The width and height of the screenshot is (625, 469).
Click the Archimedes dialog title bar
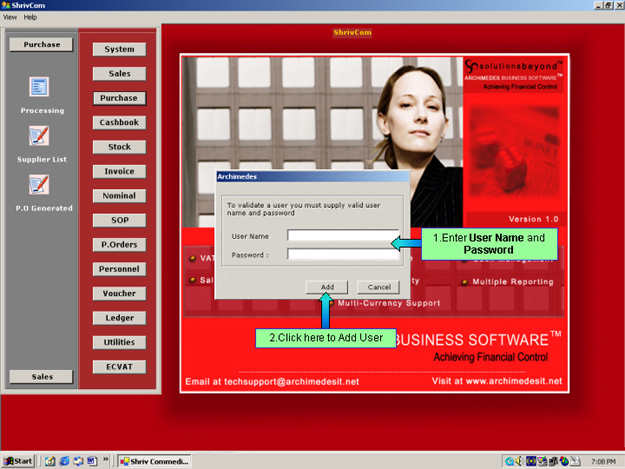pyautogui.click(x=313, y=177)
